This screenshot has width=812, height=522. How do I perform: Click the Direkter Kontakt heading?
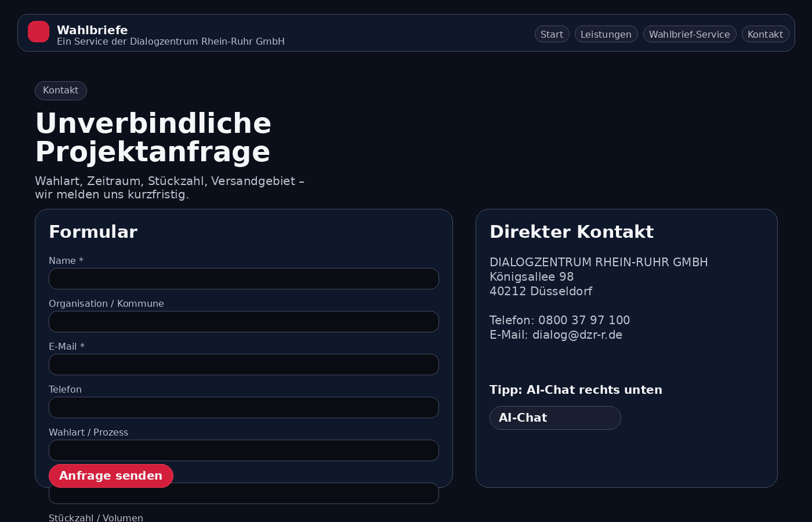[571, 231]
